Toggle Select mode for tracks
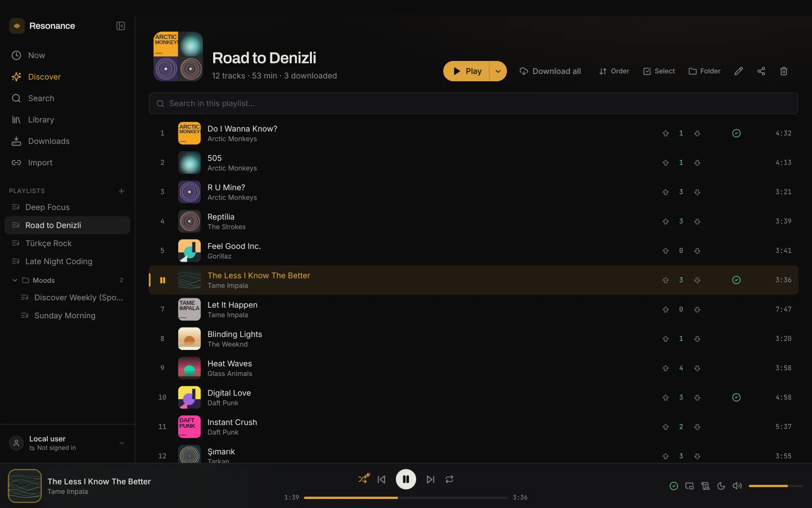 coord(659,71)
